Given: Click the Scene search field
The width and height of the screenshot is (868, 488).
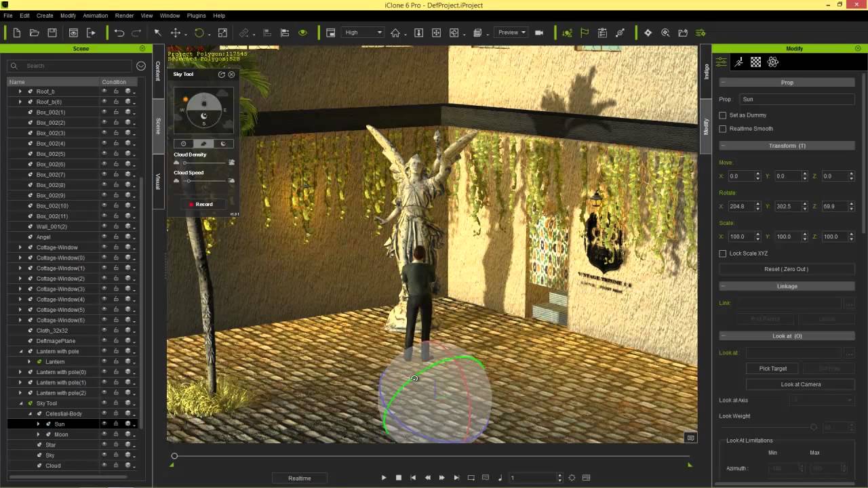Looking at the screenshot, I should [71, 66].
